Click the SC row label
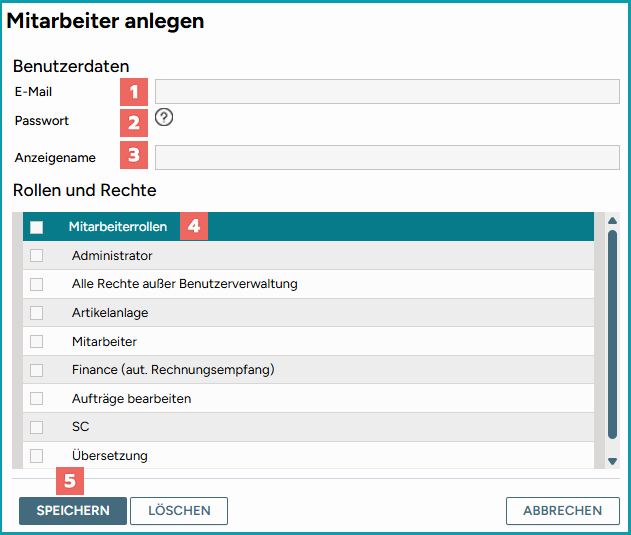This screenshot has height=535, width=631. pos(80,427)
